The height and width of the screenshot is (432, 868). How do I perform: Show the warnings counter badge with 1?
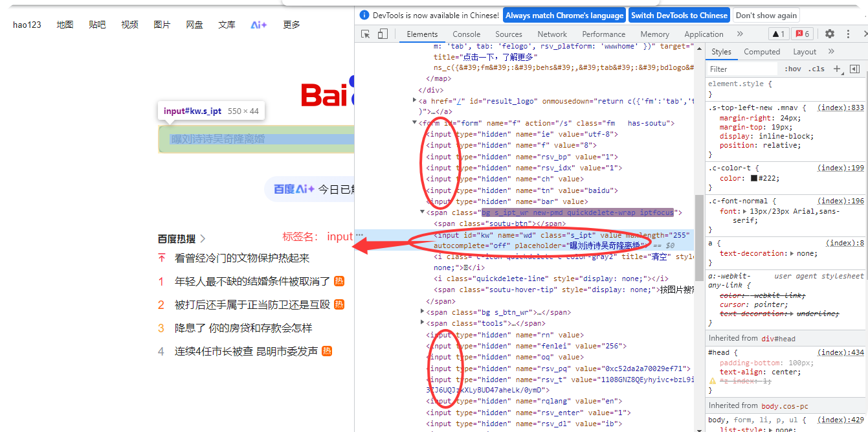pos(778,34)
